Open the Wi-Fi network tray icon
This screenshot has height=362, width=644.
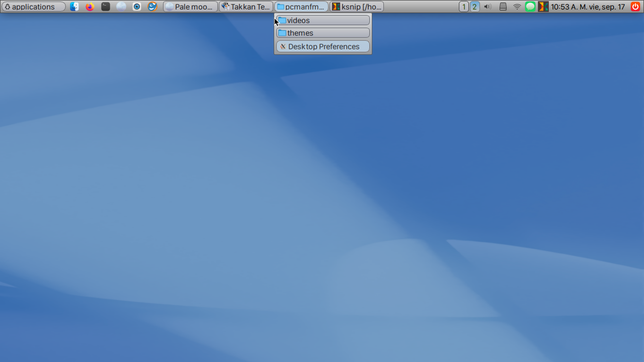[517, 7]
